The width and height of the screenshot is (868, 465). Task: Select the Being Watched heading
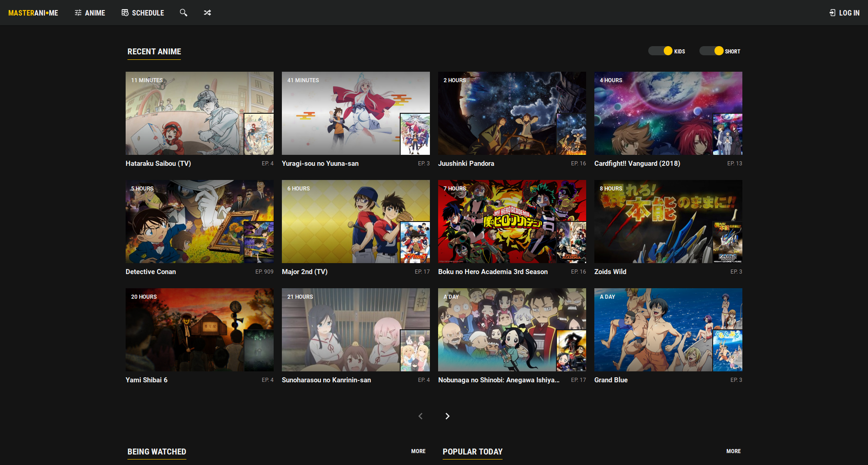[x=157, y=452]
